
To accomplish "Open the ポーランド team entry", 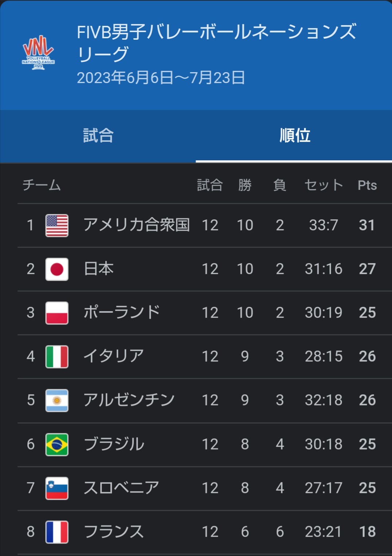I will click(x=122, y=312).
